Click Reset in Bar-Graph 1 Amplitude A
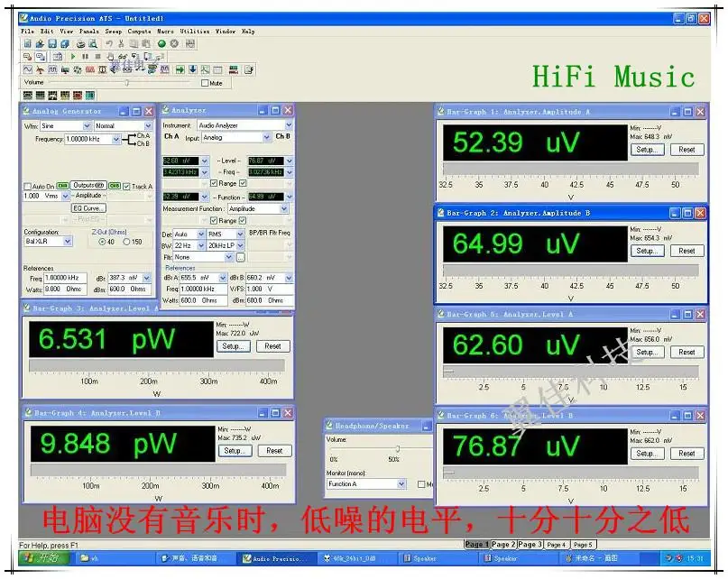This screenshot has width=728, height=579. point(687,150)
